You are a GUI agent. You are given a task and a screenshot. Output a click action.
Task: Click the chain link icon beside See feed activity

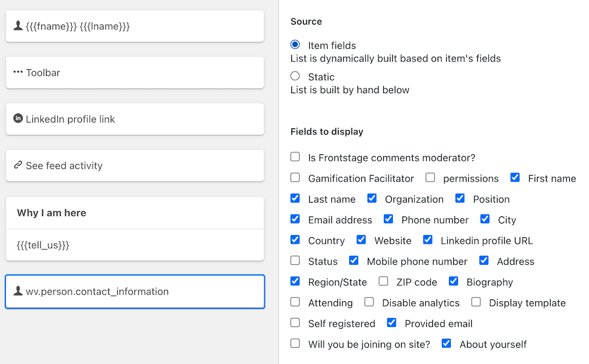18,165
